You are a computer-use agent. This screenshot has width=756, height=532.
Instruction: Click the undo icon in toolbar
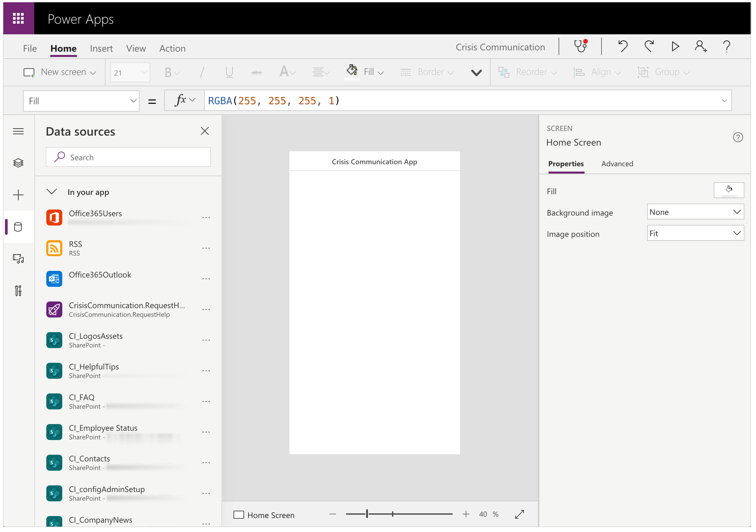pos(623,48)
